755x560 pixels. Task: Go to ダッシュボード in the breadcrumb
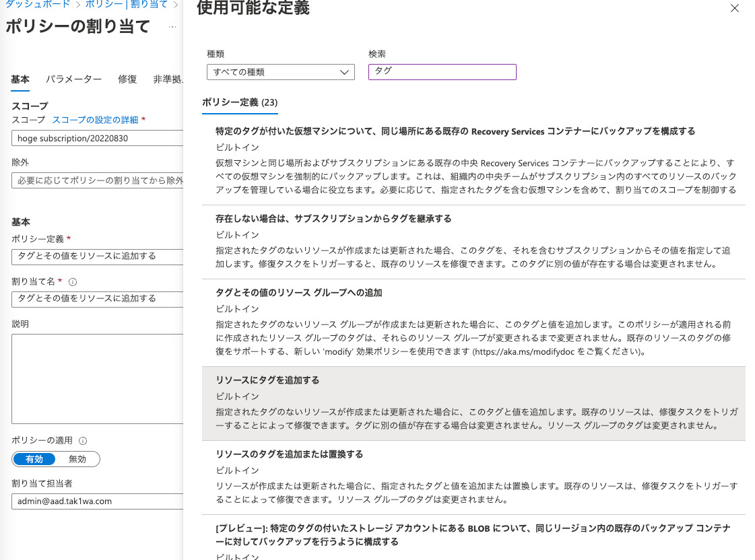coord(37,5)
